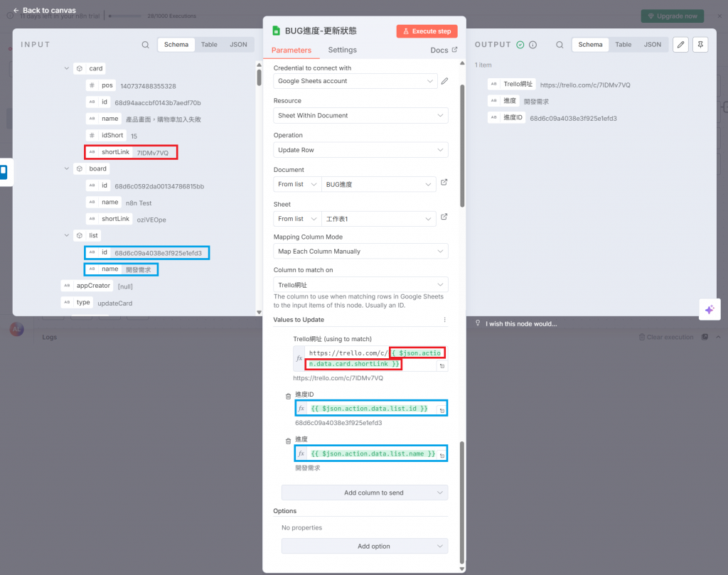Open BUG進度 document in new tab icon
Viewport: 728px width, 575px height.
click(x=444, y=183)
